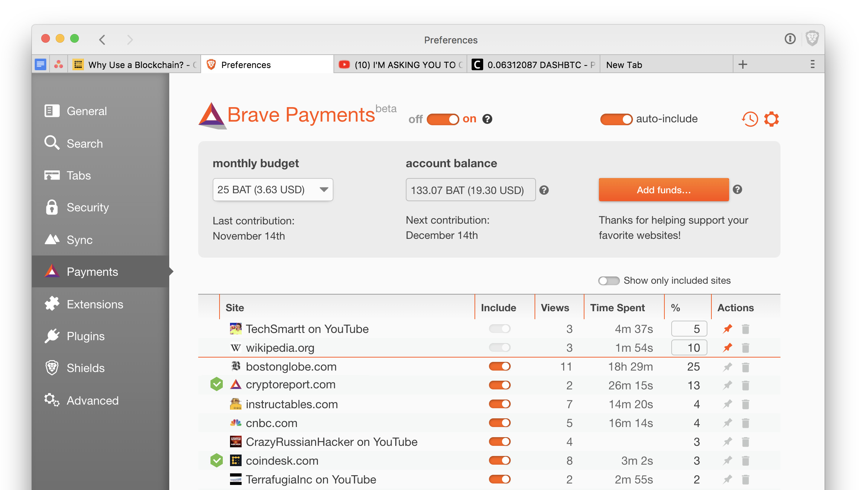Unpin TechSmartt on YouTube
The image size is (868, 490).
(x=727, y=329)
